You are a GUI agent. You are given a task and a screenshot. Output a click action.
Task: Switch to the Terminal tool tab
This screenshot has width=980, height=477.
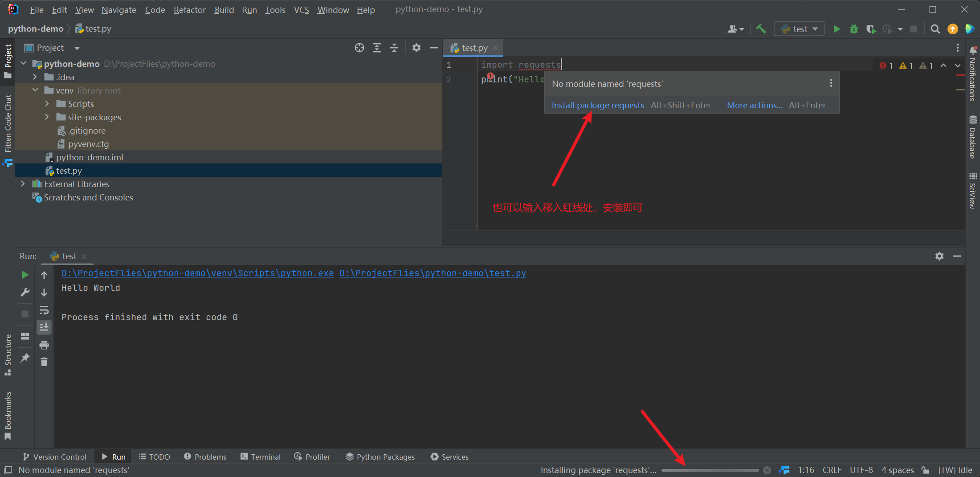pos(261,457)
